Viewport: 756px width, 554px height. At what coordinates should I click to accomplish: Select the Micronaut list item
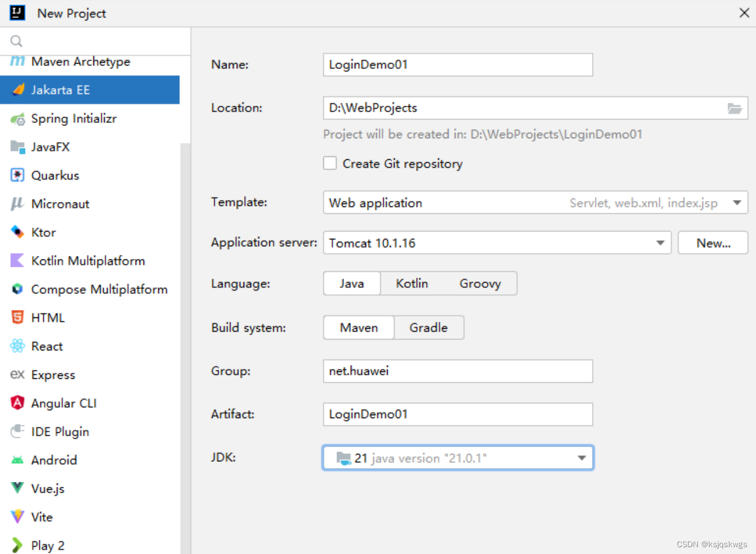click(90, 204)
